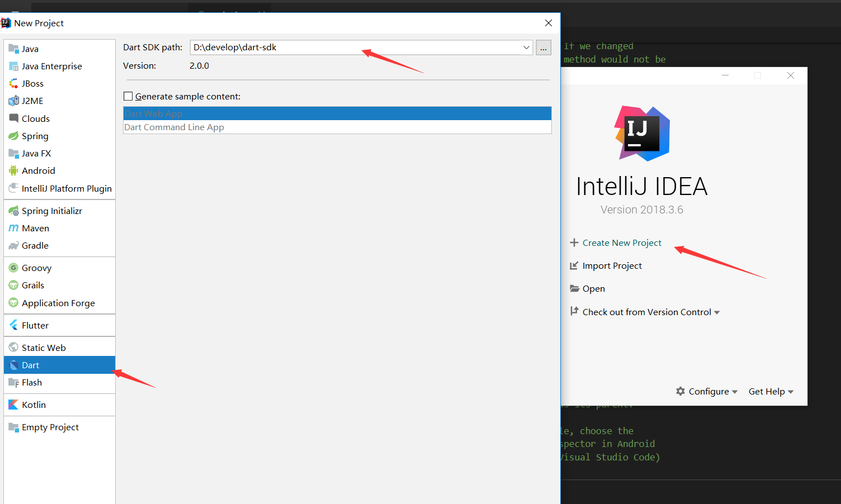Select the Spring Initializr icon
This screenshot has height=504, width=841.
[x=13, y=211]
